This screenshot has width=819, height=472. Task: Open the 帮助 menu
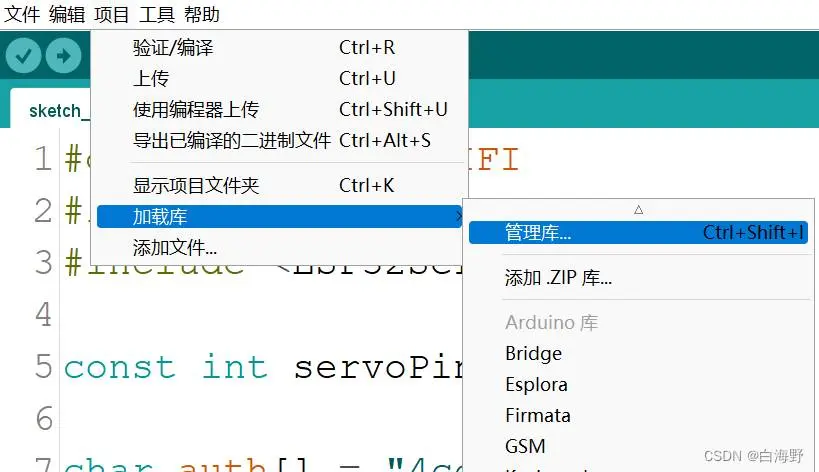pyautogui.click(x=202, y=14)
